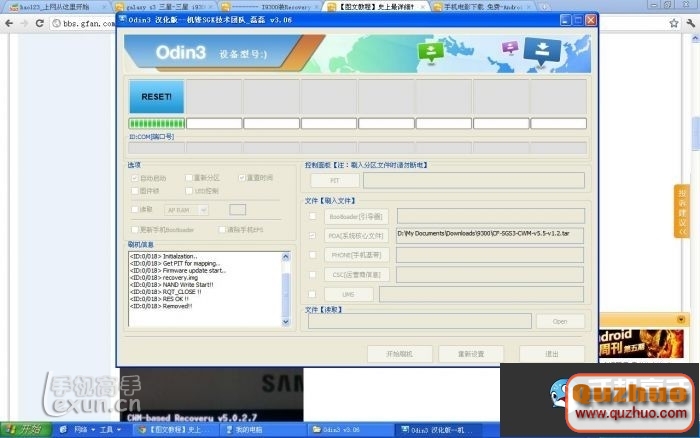Toggle the 重新分区 re-partition checkbox
Image resolution: width=700 pixels, height=438 pixels.
coord(188,178)
